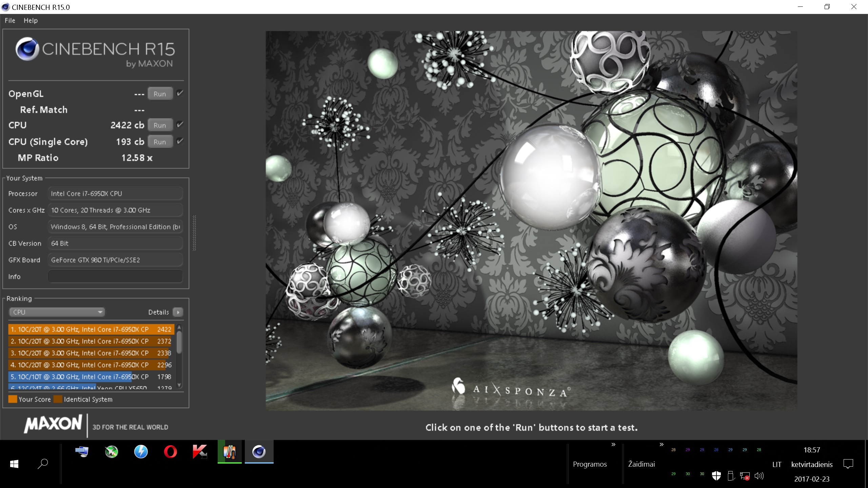
Task: Click the Cinebench taskbar icon
Action: click(x=259, y=452)
